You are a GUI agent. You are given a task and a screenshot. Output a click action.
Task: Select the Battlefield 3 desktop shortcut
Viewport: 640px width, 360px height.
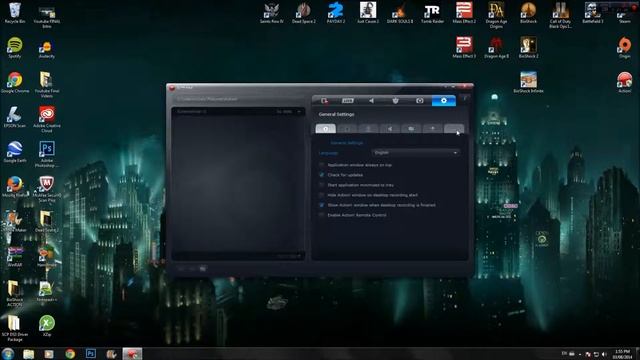tap(593, 13)
